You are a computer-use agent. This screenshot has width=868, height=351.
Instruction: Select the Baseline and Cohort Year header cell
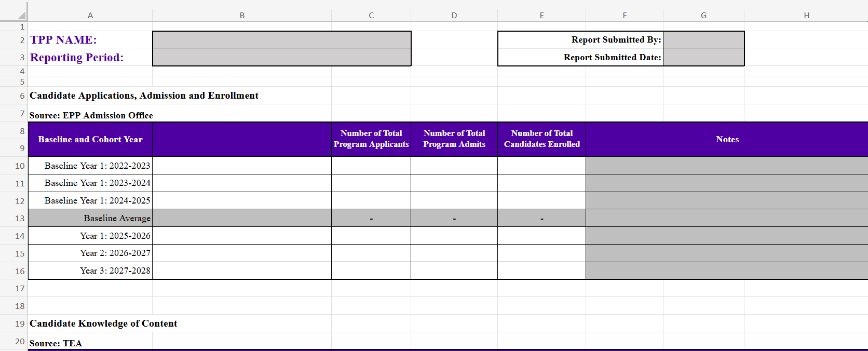(x=90, y=139)
